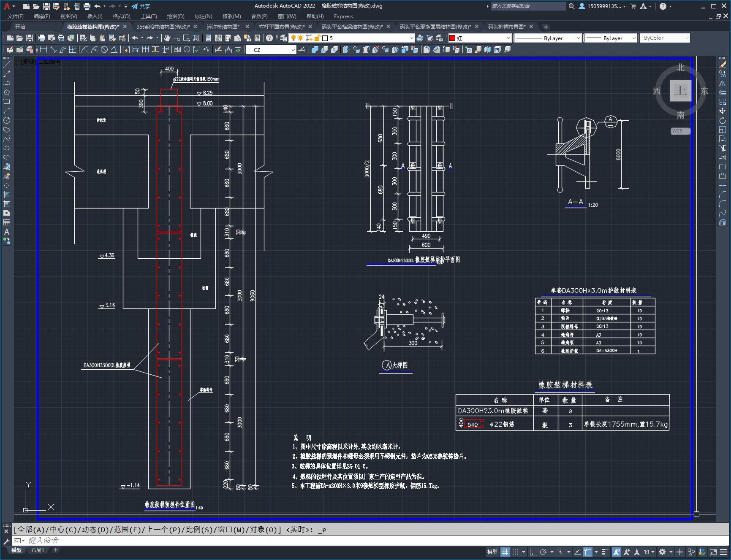This screenshot has width=731, height=560.
Task: Click the Pan hand icon
Action: point(167,38)
